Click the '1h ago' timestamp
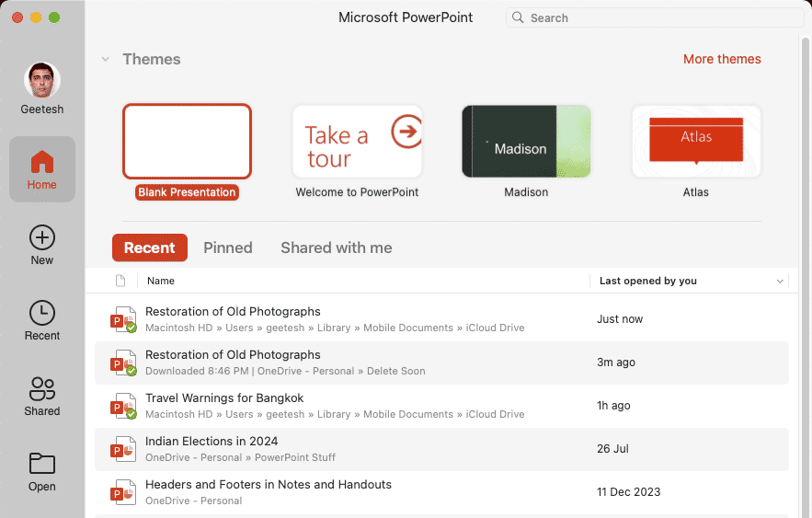This screenshot has height=518, width=812. pyautogui.click(x=613, y=406)
